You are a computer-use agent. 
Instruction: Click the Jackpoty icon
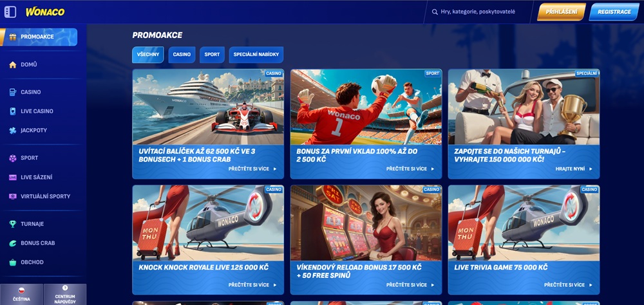point(13,131)
